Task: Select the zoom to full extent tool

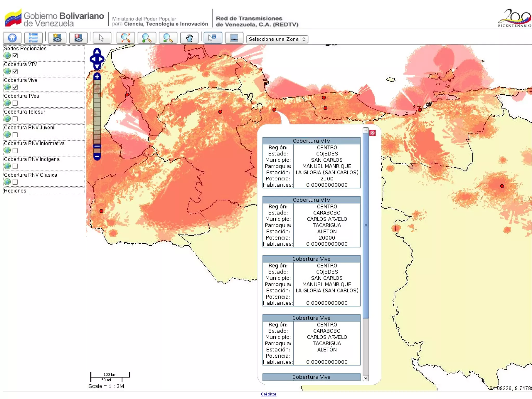Action: point(125,38)
